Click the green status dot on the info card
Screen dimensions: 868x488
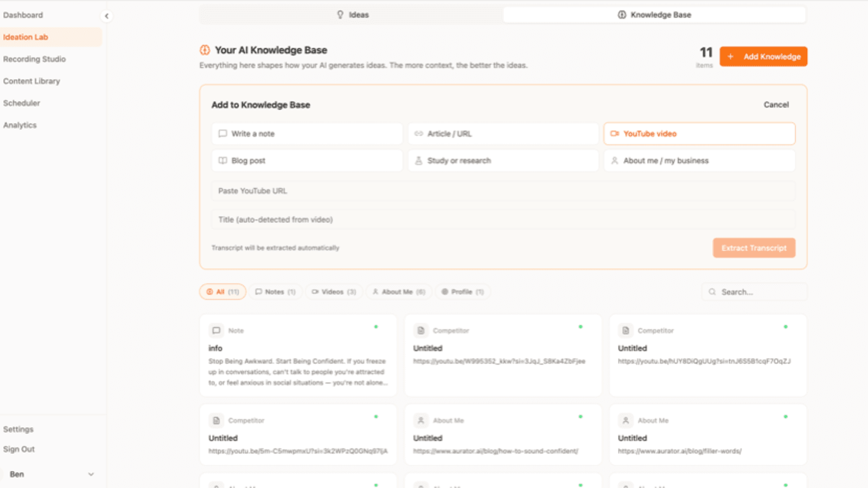click(x=376, y=326)
